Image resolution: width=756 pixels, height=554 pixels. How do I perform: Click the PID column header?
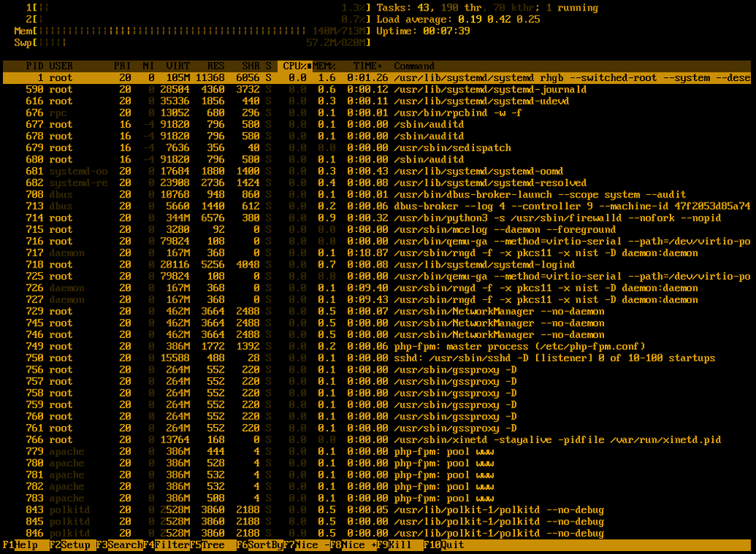click(34, 66)
